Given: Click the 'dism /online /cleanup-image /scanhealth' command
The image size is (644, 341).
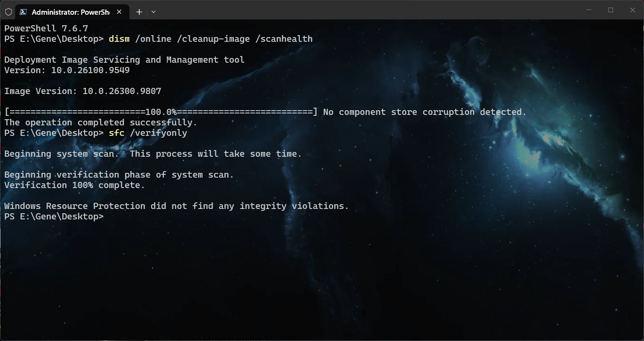Looking at the screenshot, I should pyautogui.click(x=211, y=39).
